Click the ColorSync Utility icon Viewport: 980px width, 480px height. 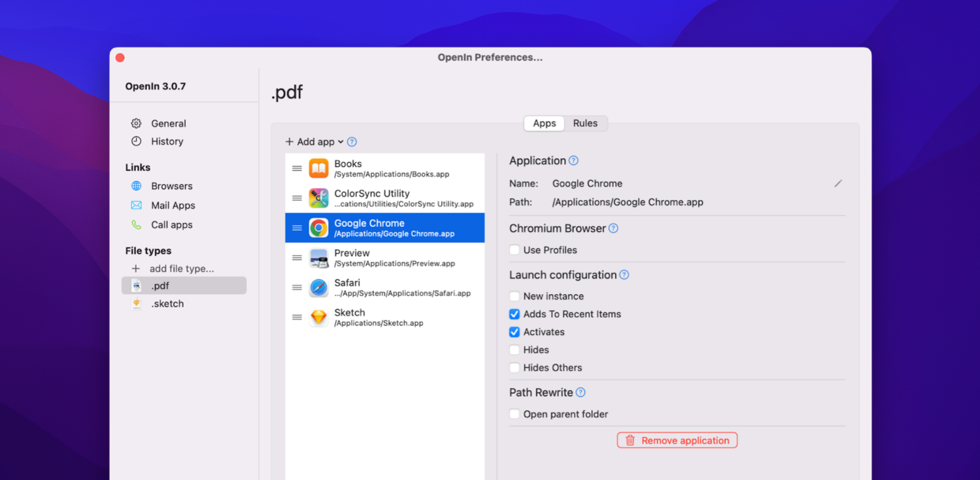[x=318, y=198]
